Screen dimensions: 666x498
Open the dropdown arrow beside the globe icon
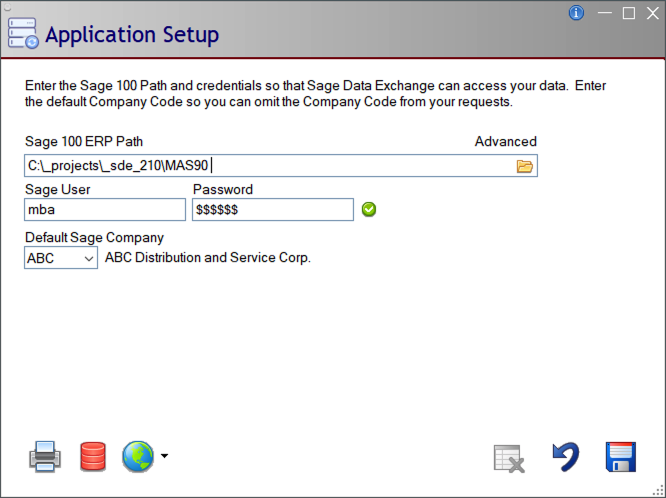[164, 457]
